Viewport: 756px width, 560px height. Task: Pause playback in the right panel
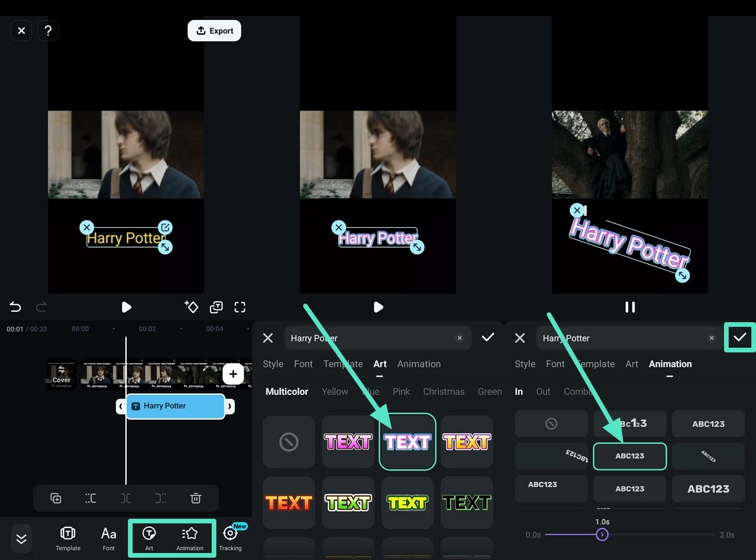tap(630, 307)
